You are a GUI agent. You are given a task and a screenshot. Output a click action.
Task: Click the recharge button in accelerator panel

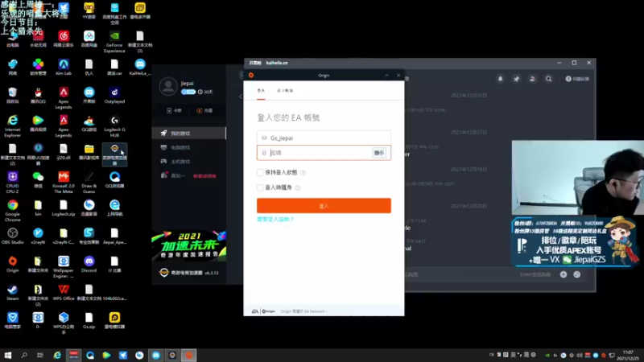pos(204,110)
